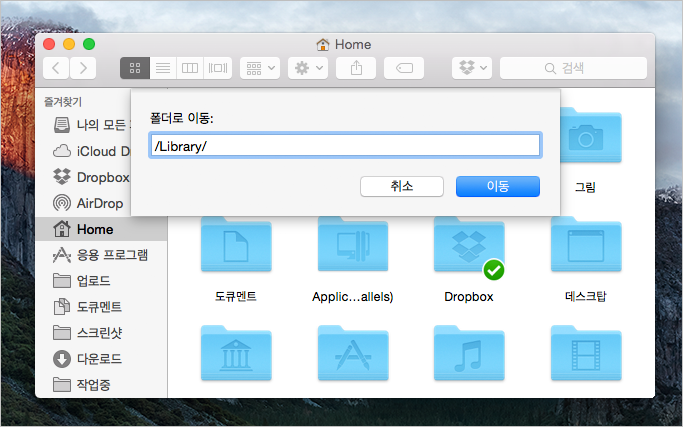The width and height of the screenshot is (683, 427).
Task: Click the 그림 folder name label
Action: pos(585,187)
